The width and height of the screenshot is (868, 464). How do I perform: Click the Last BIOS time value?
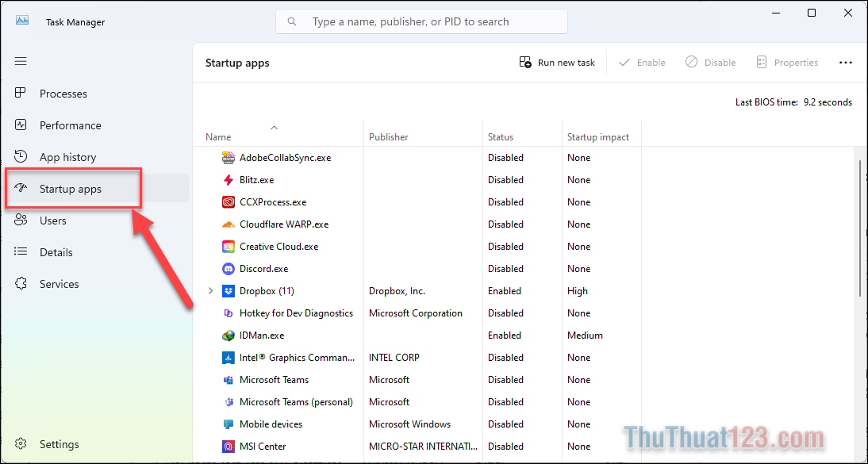tap(828, 102)
